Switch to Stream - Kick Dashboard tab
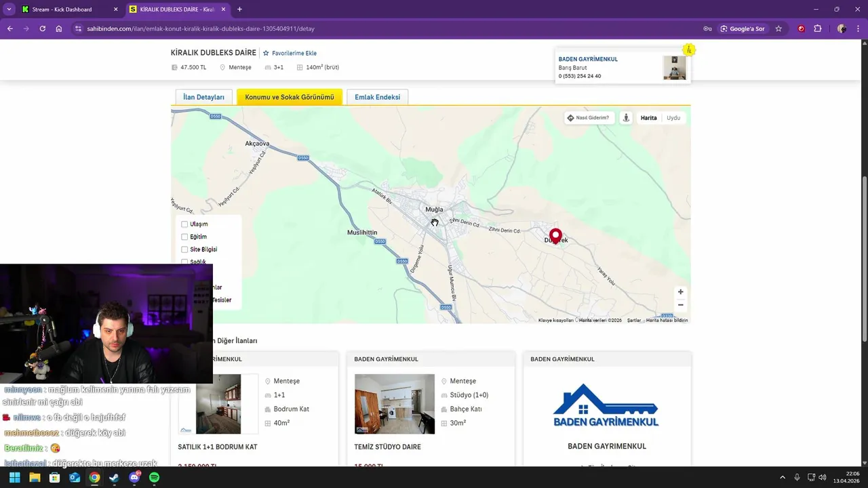868x488 pixels. (62, 9)
